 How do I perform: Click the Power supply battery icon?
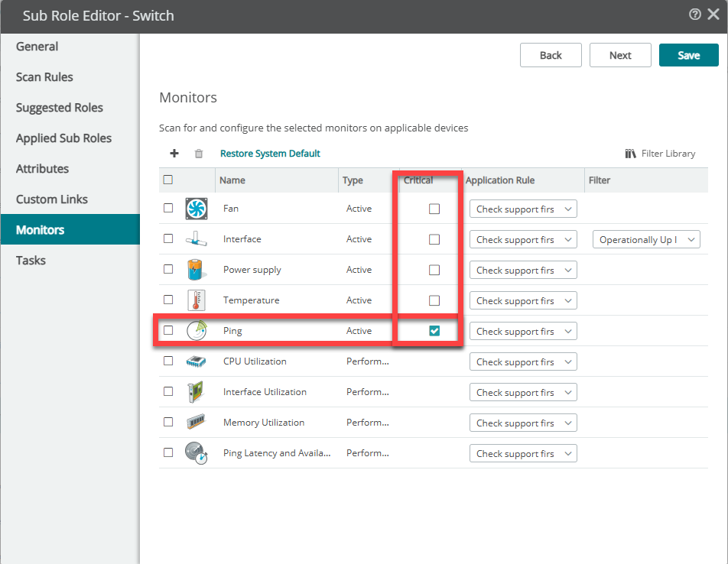(x=196, y=270)
